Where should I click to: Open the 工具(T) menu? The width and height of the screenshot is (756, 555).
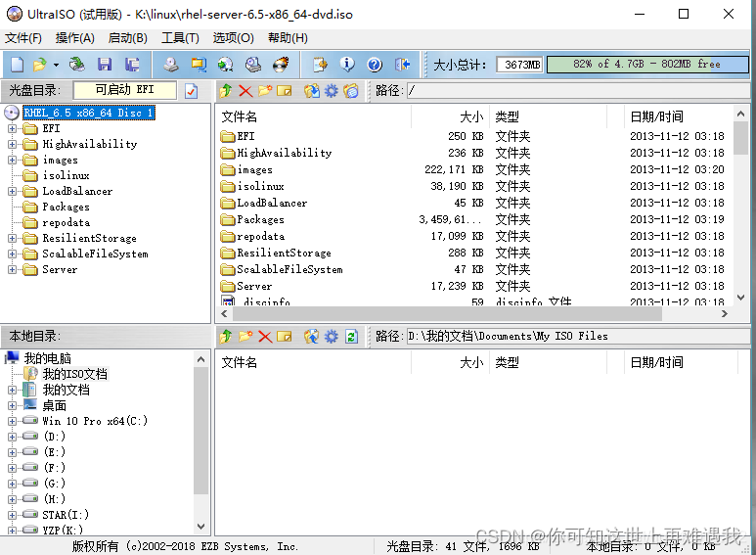[x=180, y=38]
